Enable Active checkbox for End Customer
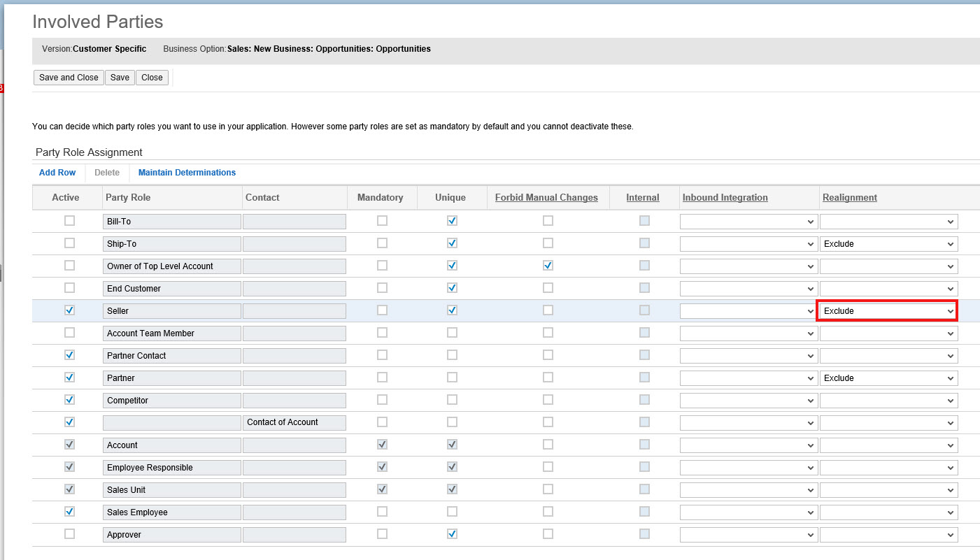Image resolution: width=980 pixels, height=560 pixels. [x=69, y=287]
